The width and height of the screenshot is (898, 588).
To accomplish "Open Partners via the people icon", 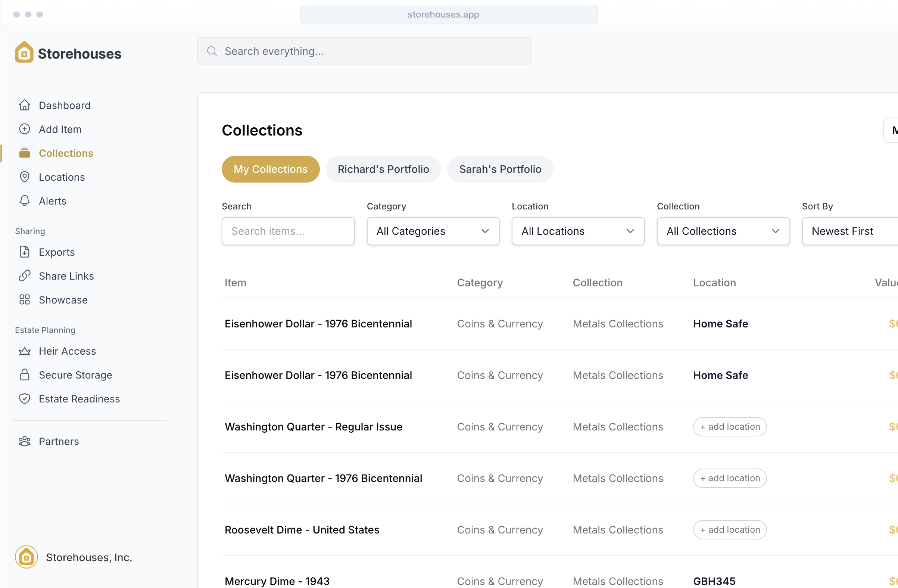I will 25,441.
